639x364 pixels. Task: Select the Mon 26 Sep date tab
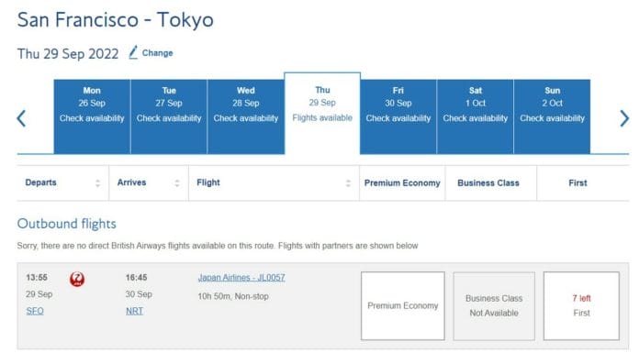(92, 116)
